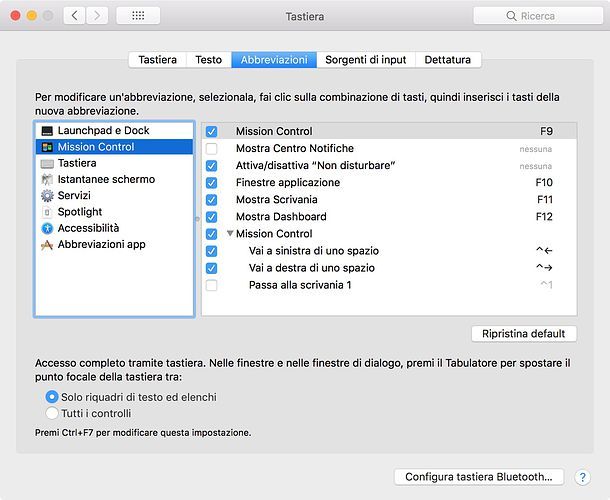
Task: Enable the Mostra Centro Notifiche checkbox
Action: pos(212,149)
